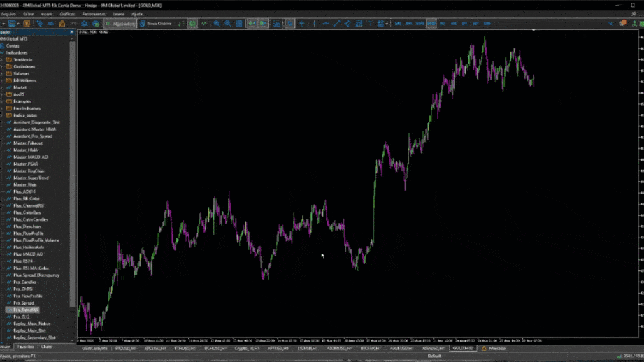Select the Master_SuperTrend indicator
Screen dimensions: 644x362
tap(31, 178)
